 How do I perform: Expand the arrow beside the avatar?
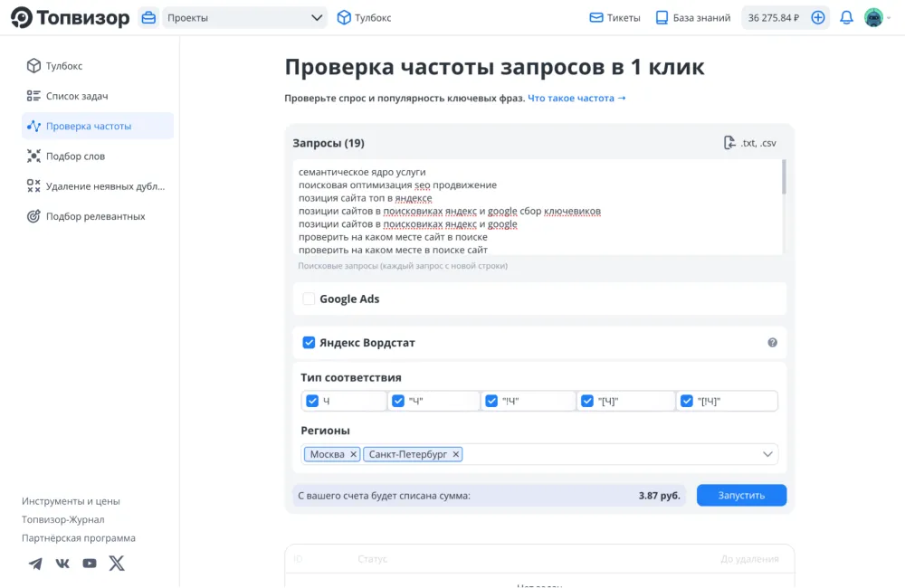point(889,18)
